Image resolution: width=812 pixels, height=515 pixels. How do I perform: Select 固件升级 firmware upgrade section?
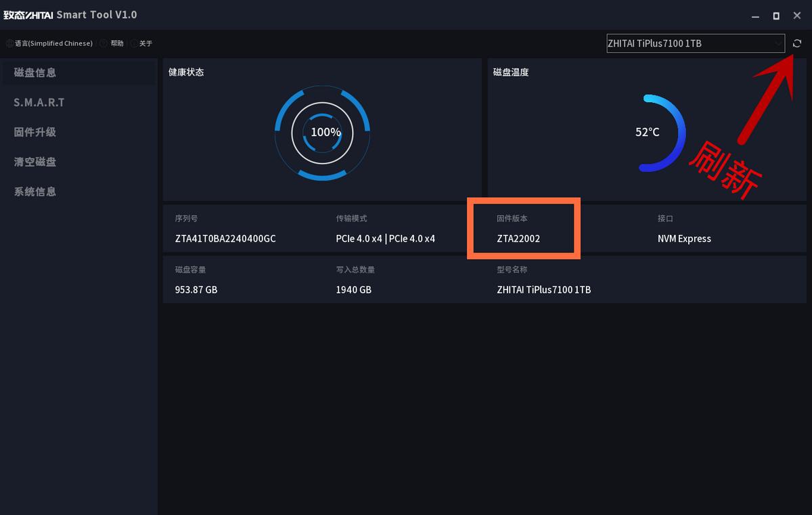(x=35, y=132)
